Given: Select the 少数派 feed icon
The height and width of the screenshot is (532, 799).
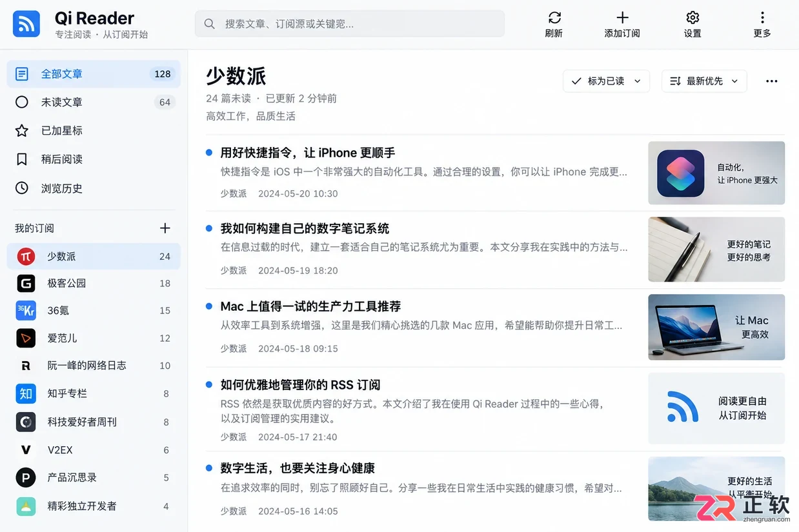Looking at the screenshot, I should (x=26, y=256).
